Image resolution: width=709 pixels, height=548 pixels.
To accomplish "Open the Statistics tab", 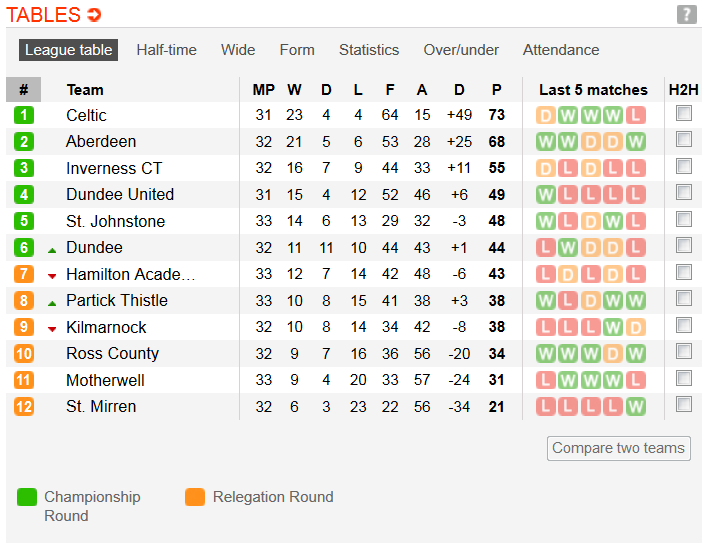I will click(x=368, y=50).
